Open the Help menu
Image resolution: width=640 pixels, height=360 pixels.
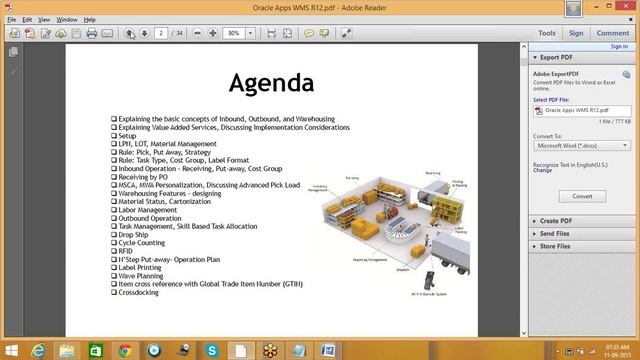click(x=89, y=20)
